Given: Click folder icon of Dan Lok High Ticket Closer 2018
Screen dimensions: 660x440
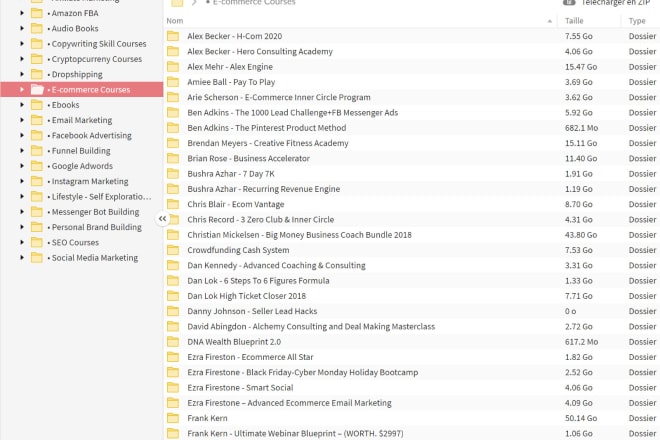Looking at the screenshot, I should 173,296.
